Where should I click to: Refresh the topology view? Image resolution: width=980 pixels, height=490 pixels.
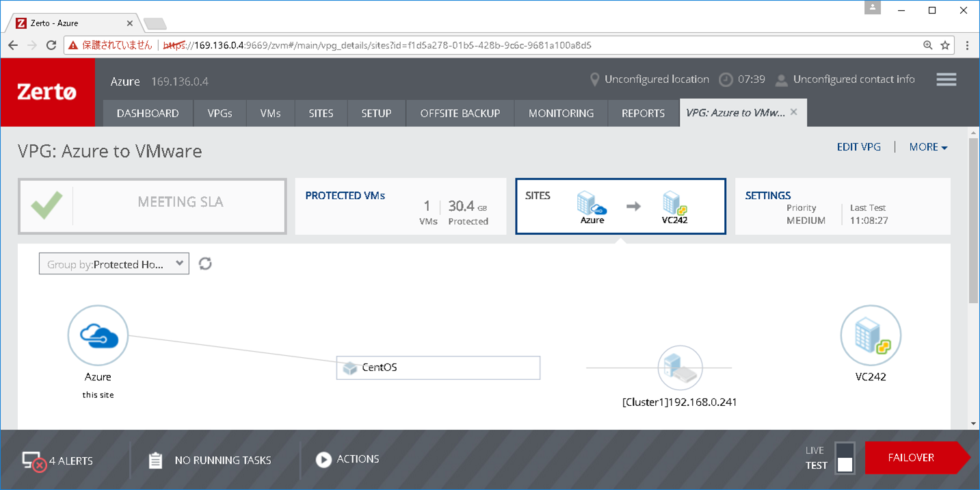point(205,263)
